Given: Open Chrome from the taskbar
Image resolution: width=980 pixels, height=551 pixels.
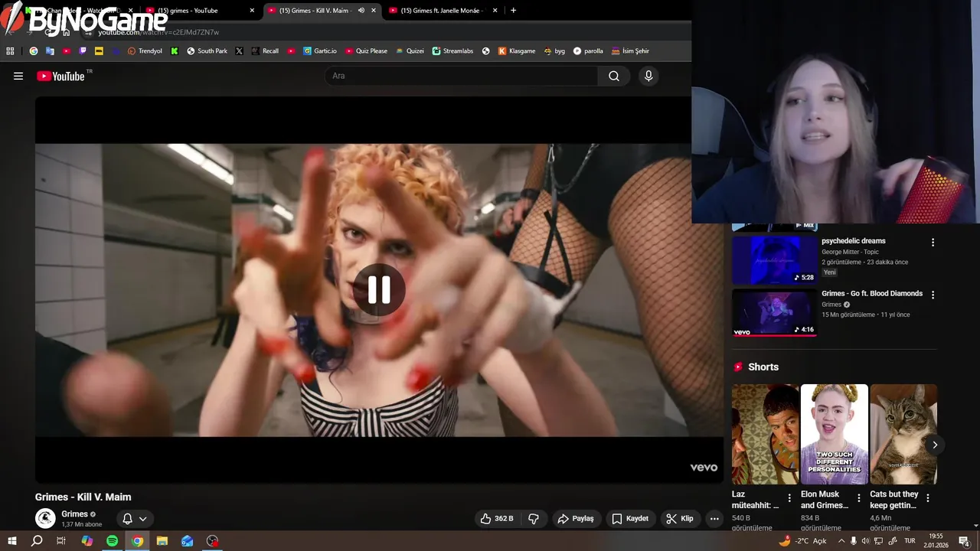Looking at the screenshot, I should point(137,541).
